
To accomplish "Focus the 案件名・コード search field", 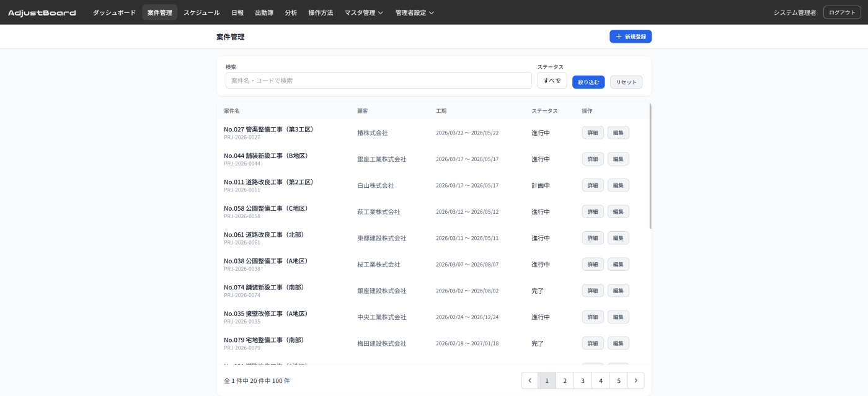I will pyautogui.click(x=378, y=81).
